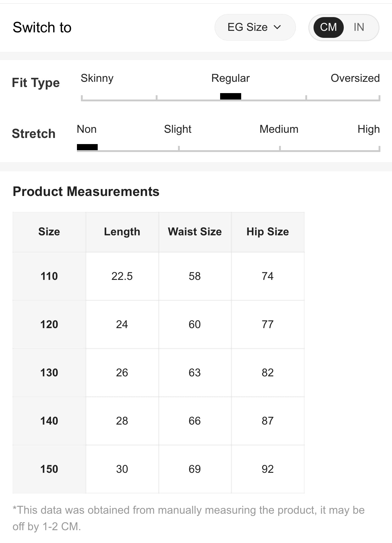The height and width of the screenshot is (543, 392).
Task: Click the Hip Size column header
Action: point(268,232)
